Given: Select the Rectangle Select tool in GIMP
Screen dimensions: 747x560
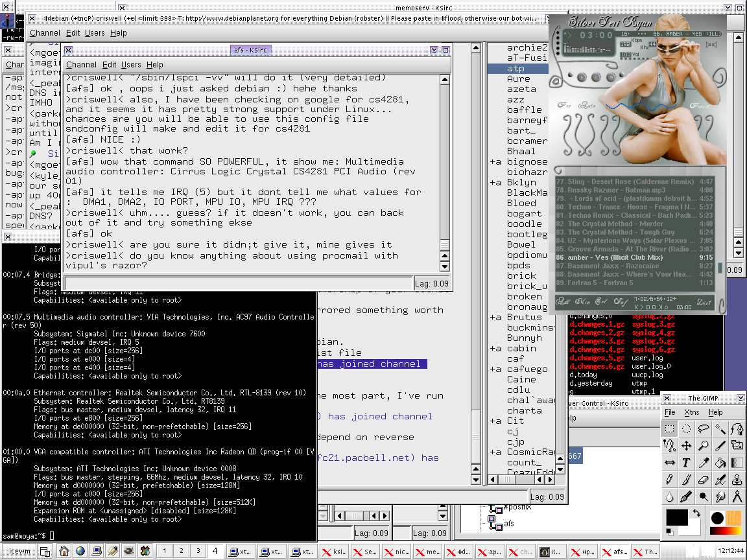Looking at the screenshot, I should 669,428.
